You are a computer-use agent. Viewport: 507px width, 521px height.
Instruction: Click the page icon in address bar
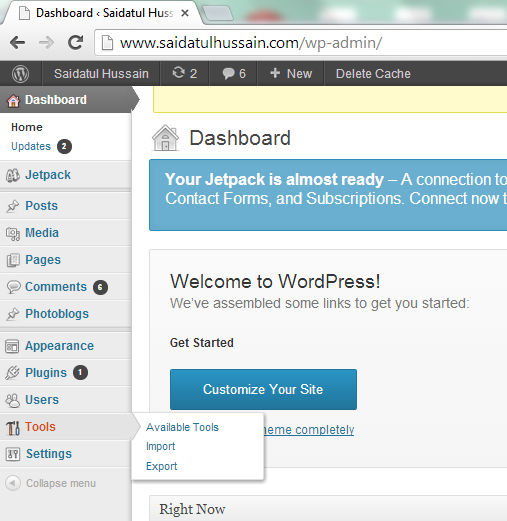click(107, 43)
